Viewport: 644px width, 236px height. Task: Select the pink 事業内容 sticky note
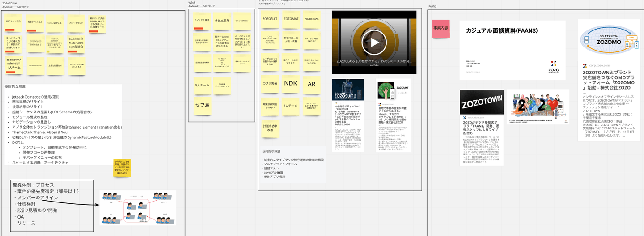click(x=441, y=29)
